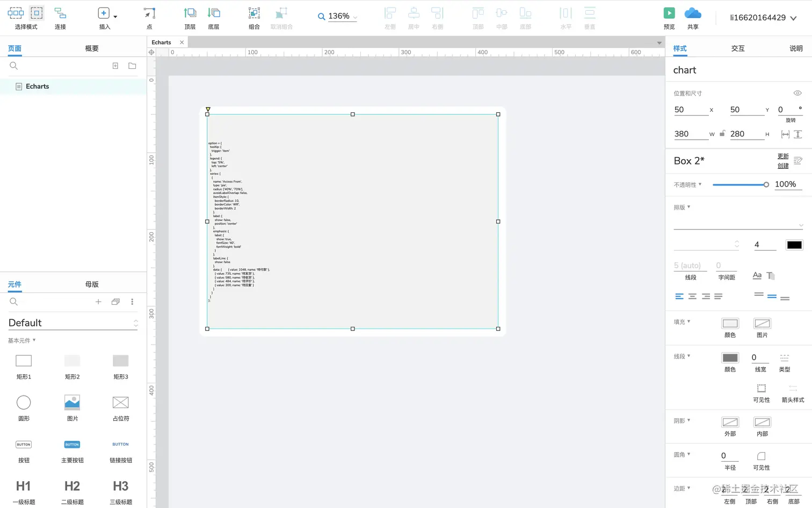The height and width of the screenshot is (508, 812).
Task: Switch to 概要 outline tab
Action: point(92,48)
